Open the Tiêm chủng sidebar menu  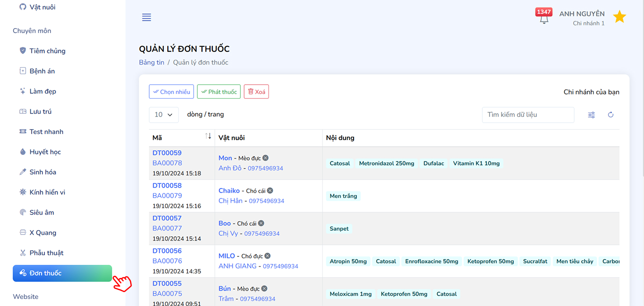coord(47,51)
